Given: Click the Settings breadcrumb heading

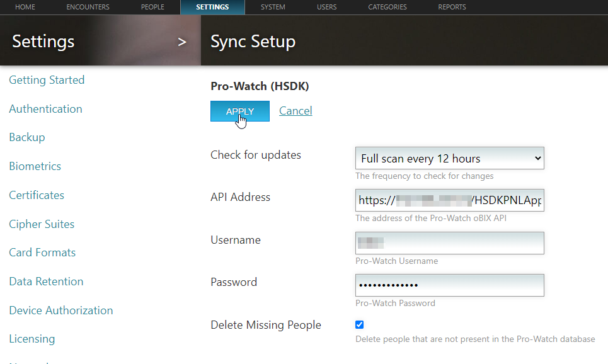Looking at the screenshot, I should point(43,41).
